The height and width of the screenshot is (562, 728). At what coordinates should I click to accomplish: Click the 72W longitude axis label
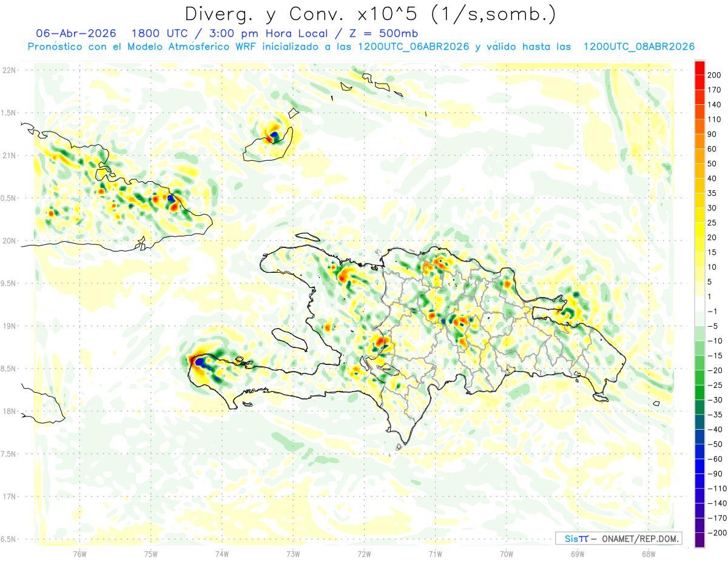[x=364, y=554]
